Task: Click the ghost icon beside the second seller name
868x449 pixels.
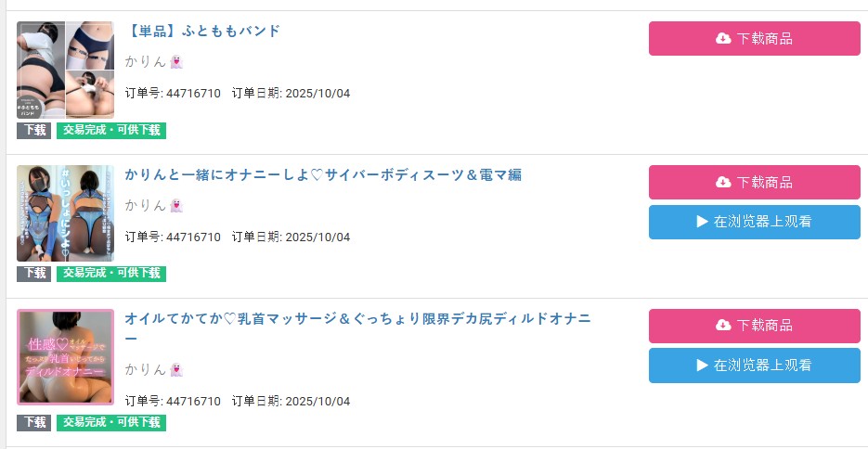Action: pos(176,206)
